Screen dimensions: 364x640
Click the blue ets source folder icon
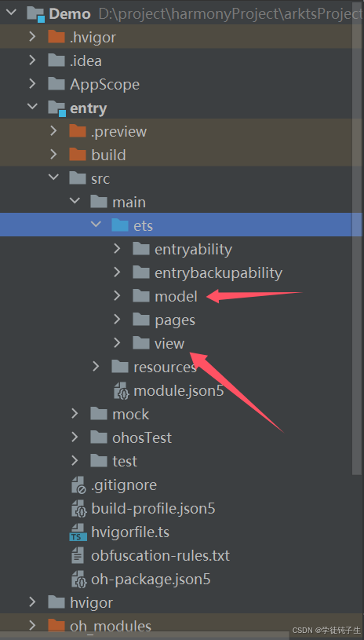pos(120,225)
